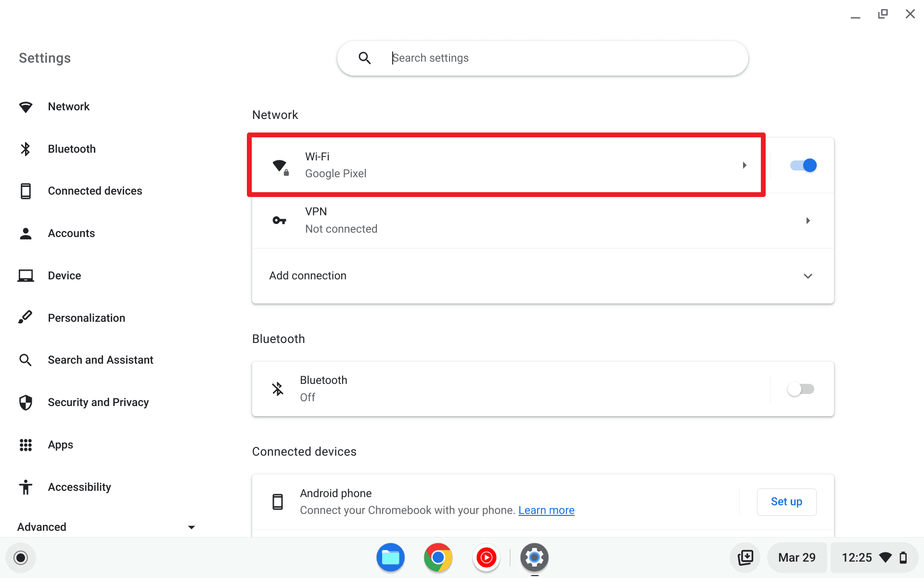Open quick settings via the 12:25 clock
The image size is (924, 578).
[x=857, y=558]
